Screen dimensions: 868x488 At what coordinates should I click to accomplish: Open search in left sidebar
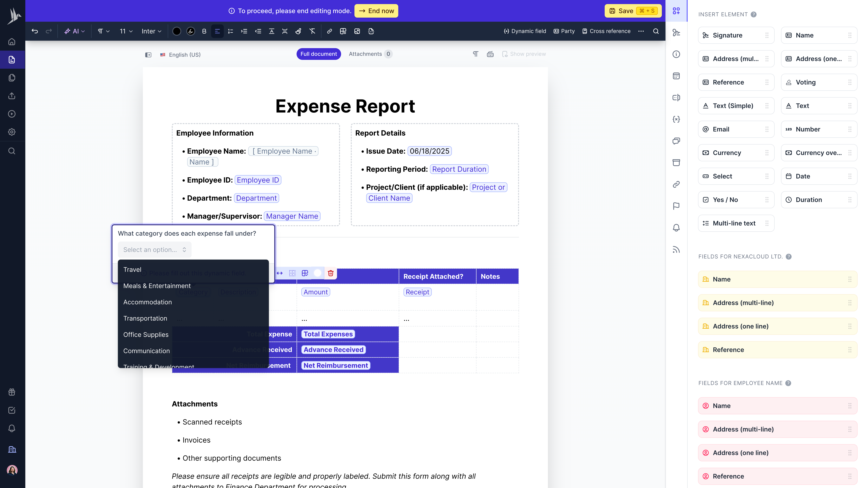click(x=12, y=151)
